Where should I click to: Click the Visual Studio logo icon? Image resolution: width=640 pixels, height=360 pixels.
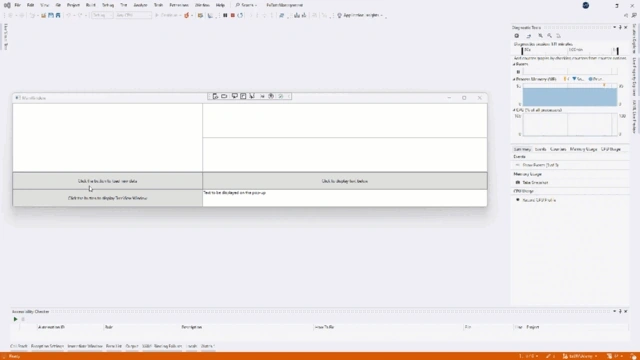[x=7, y=5]
